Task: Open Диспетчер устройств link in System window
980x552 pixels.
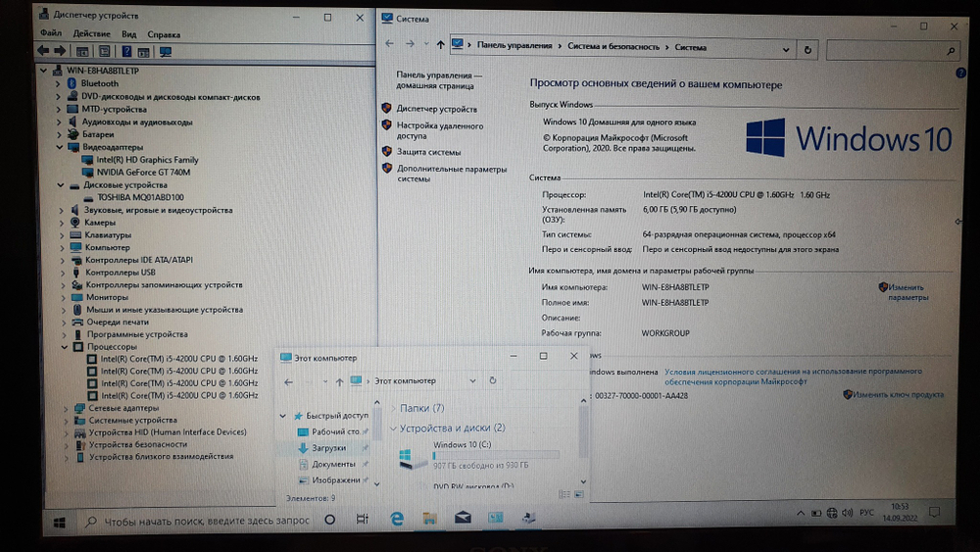Action: [436, 109]
